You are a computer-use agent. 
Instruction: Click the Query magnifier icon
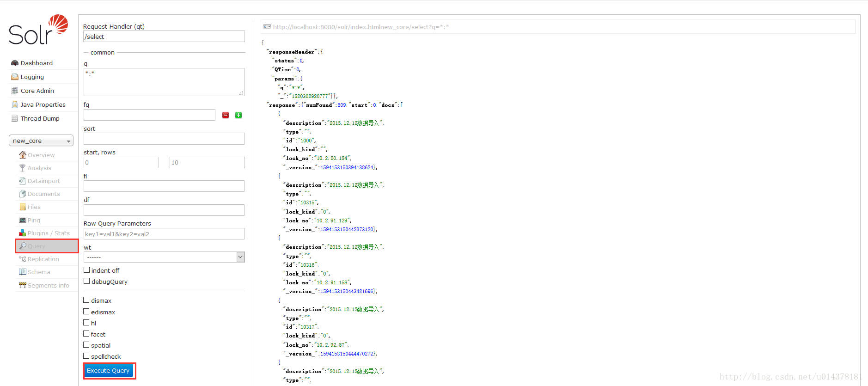tap(23, 246)
